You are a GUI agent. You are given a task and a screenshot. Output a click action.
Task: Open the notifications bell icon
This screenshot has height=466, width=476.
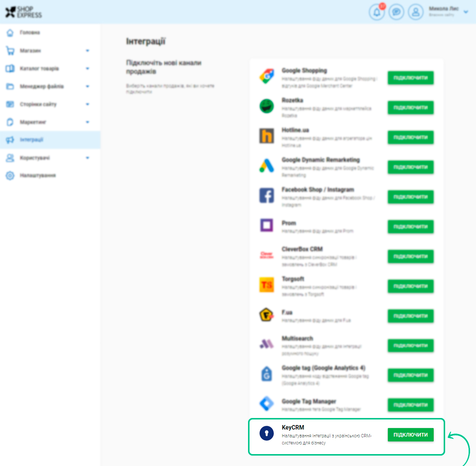click(377, 12)
